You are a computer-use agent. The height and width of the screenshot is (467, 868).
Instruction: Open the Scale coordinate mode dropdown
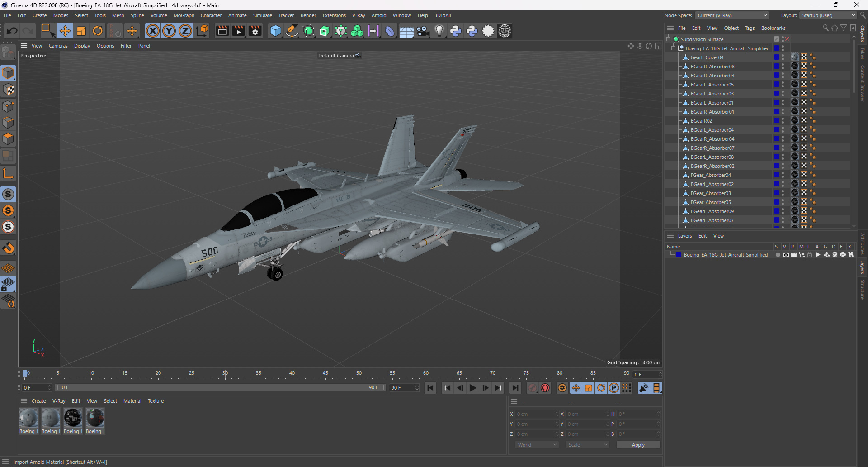pos(587,445)
